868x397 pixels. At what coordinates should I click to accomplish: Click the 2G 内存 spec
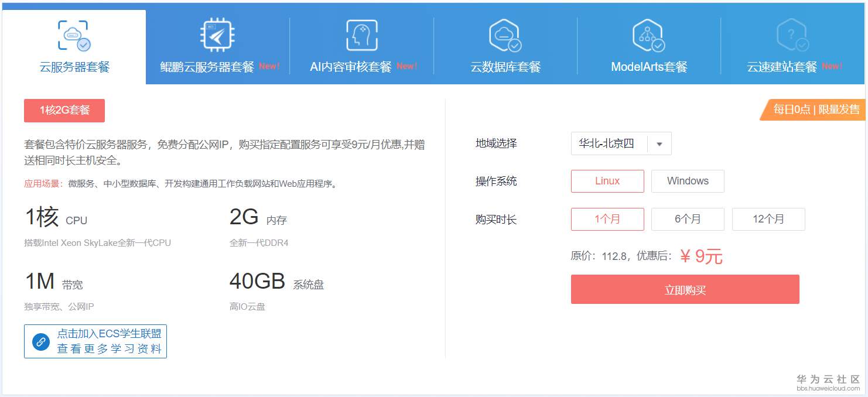[x=258, y=218]
